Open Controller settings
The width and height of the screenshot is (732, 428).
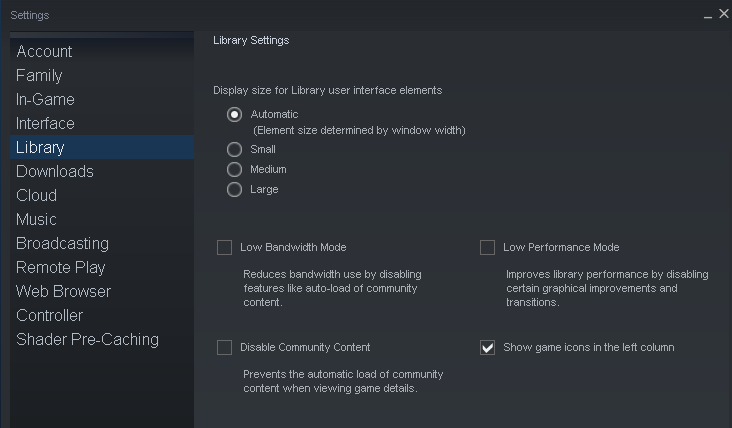pyautogui.click(x=49, y=316)
